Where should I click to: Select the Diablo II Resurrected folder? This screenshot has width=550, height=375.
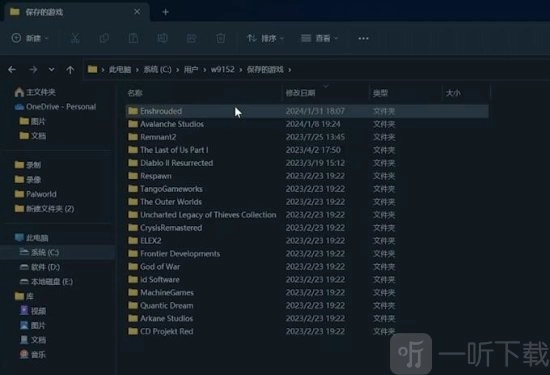(170, 163)
